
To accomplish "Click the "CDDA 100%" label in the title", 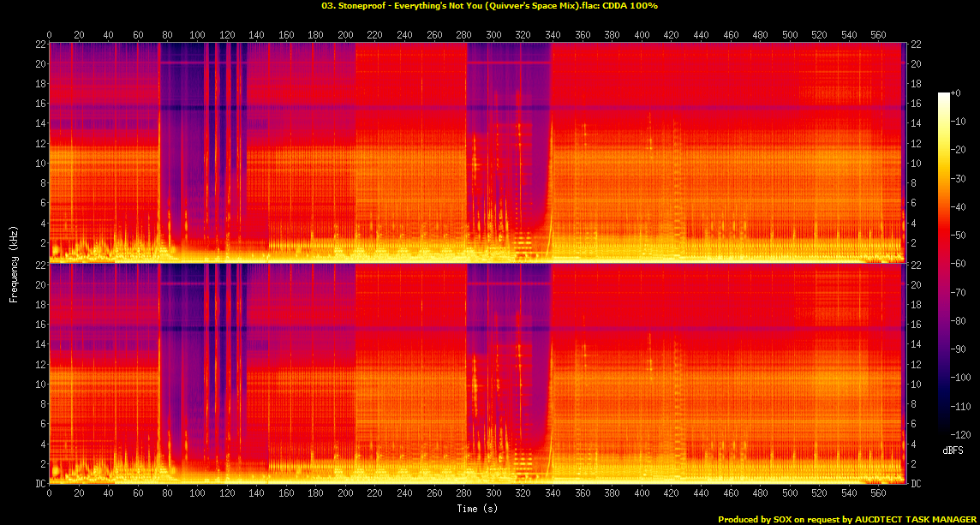I will 630,7.
